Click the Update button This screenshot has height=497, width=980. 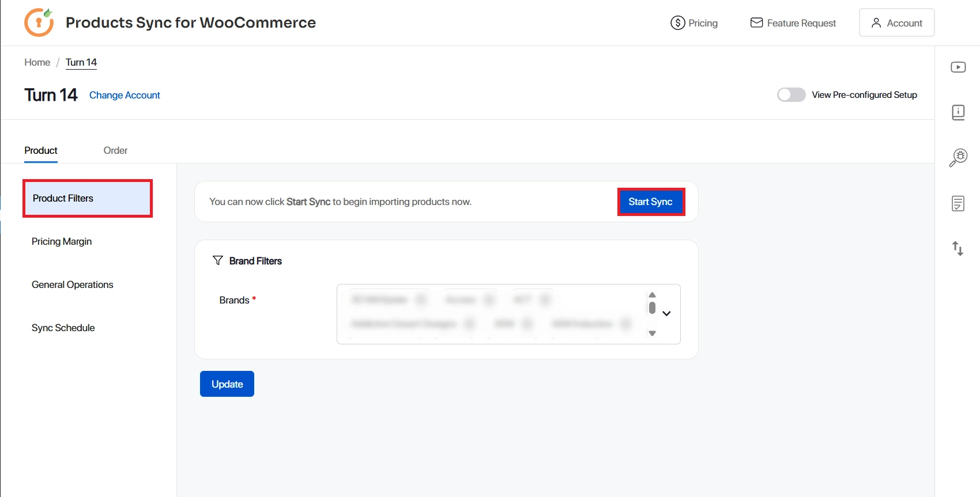[227, 384]
